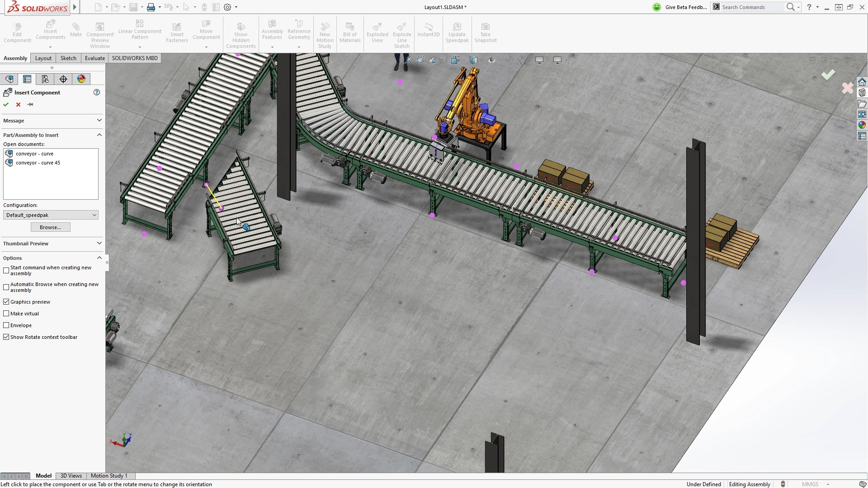Screen dimensions: 868x488
Task: Click the Previous View icon
Action: (432, 60)
